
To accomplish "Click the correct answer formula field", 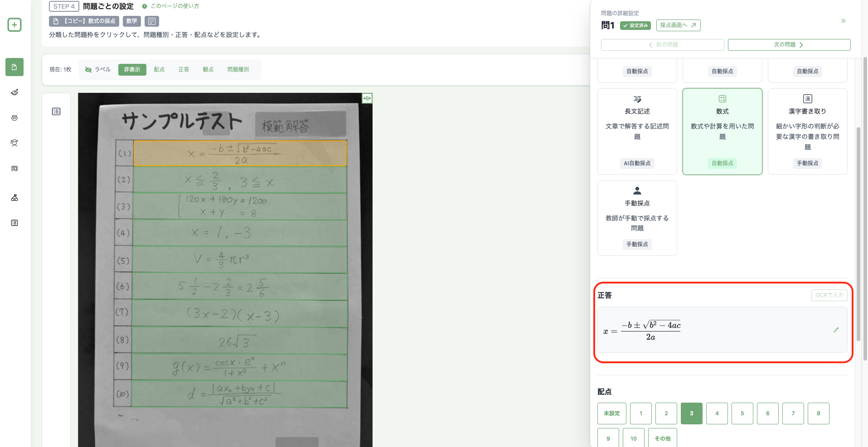I will (723, 330).
